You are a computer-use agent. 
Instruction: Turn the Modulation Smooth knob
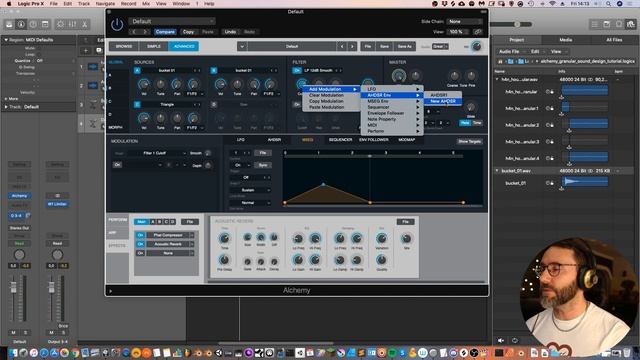point(208,153)
